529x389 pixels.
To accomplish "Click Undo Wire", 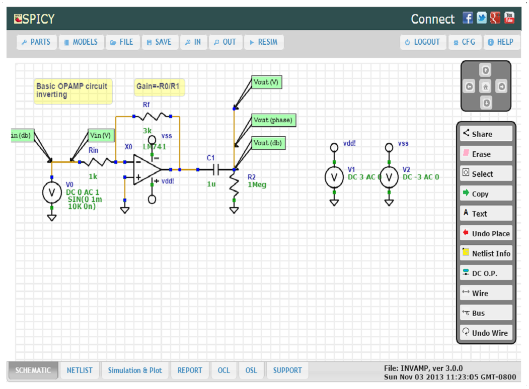I will [486, 333].
